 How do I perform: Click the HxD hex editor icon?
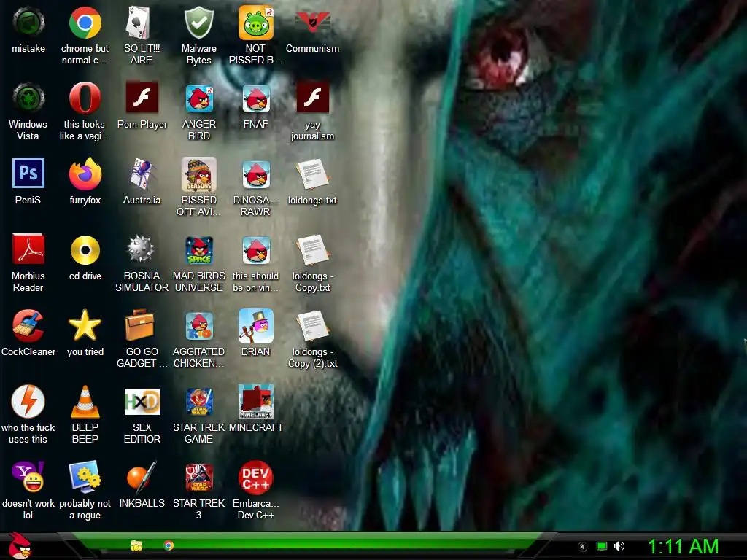[142, 402]
